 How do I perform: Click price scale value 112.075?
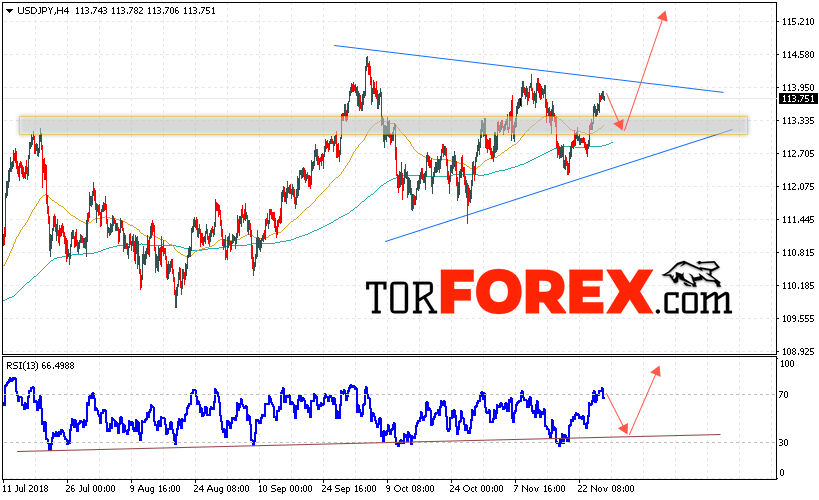coord(798,187)
